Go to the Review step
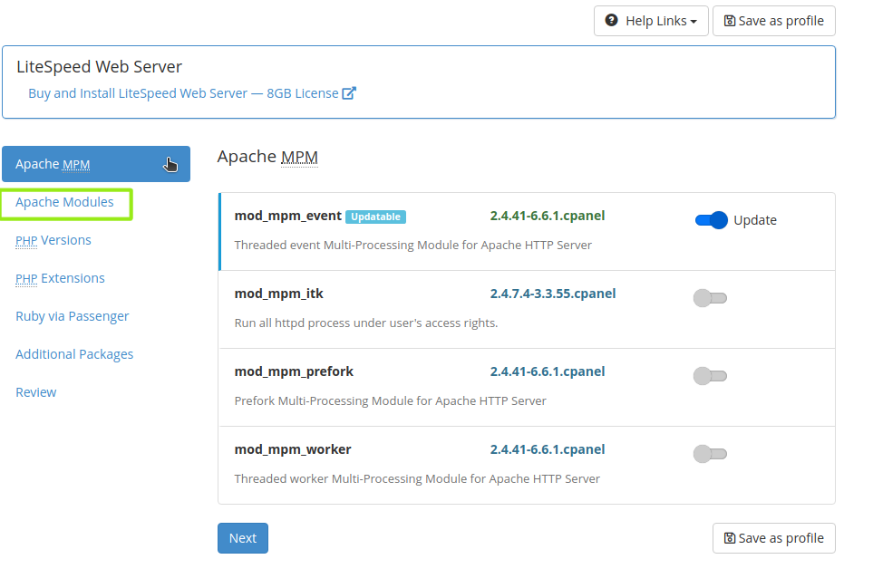Screen dimensions: 873x588 [x=36, y=392]
